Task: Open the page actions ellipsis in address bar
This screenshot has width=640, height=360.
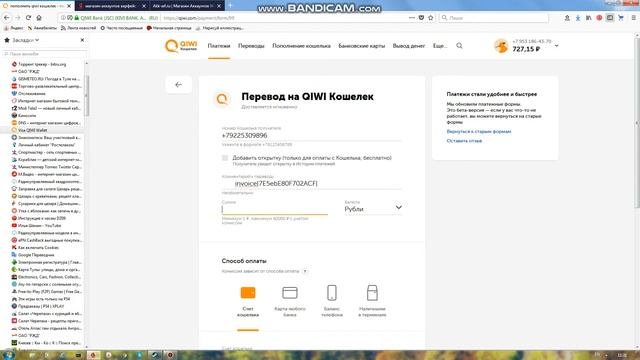Action: click(x=411, y=18)
